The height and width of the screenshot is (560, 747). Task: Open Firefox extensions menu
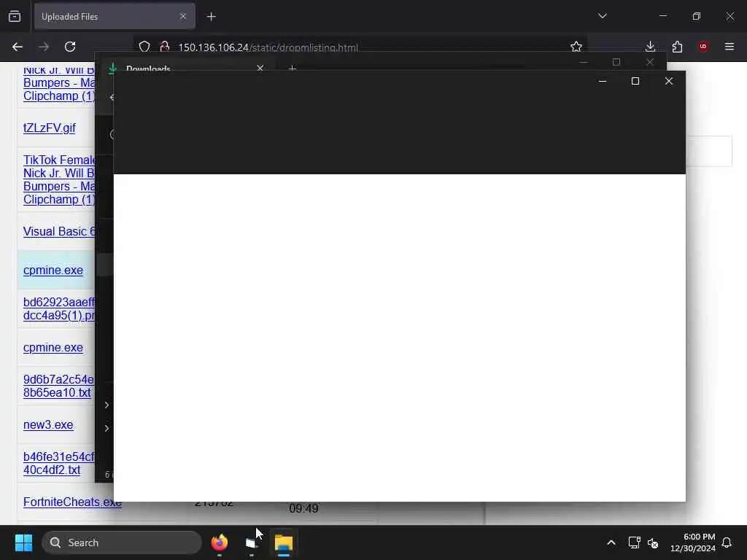677,47
